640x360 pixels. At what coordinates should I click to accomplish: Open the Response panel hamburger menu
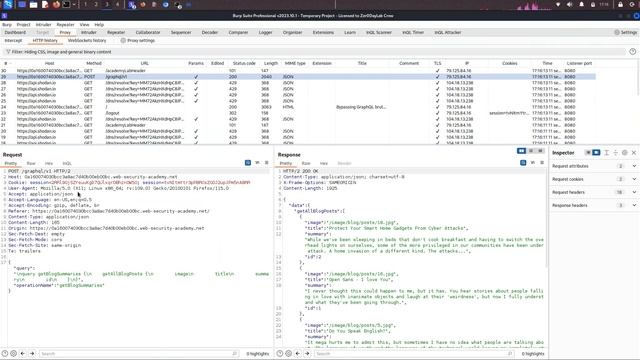pos(542,163)
